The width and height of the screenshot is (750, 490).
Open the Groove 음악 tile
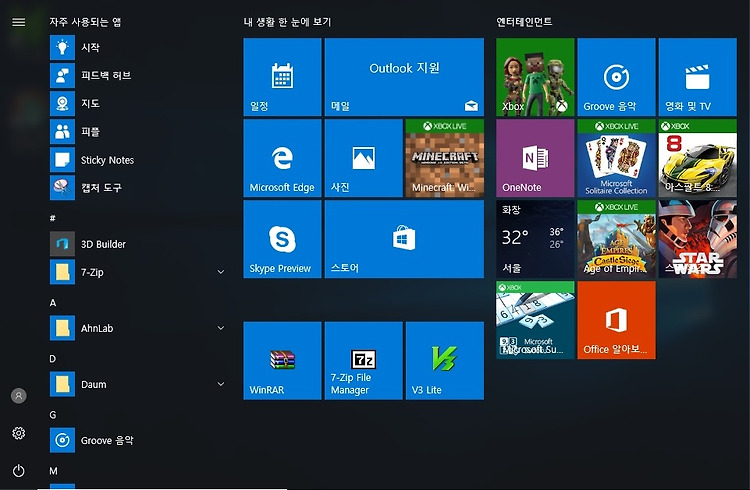tap(616, 77)
